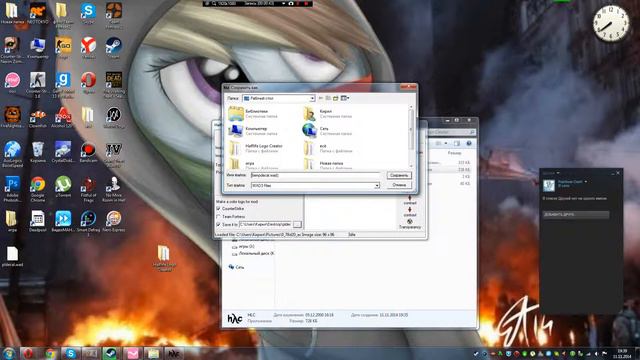Open the CrystalDisk desktop shortcut
Image resolution: width=640 pixels, height=360 pixels.
[x=63, y=152]
